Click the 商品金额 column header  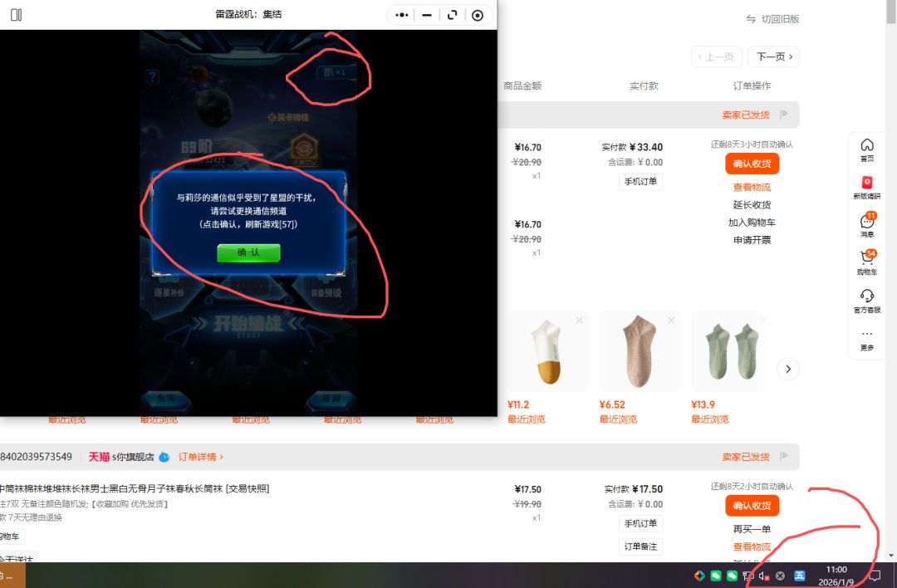[522, 86]
